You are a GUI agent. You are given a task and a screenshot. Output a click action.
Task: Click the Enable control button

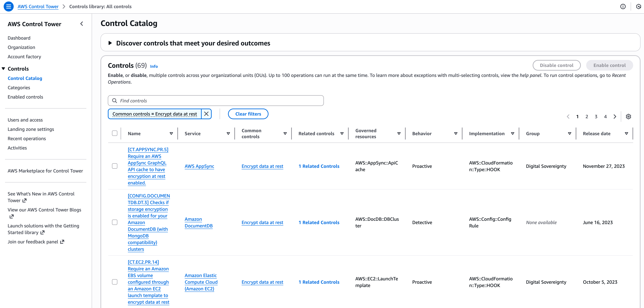coord(609,65)
